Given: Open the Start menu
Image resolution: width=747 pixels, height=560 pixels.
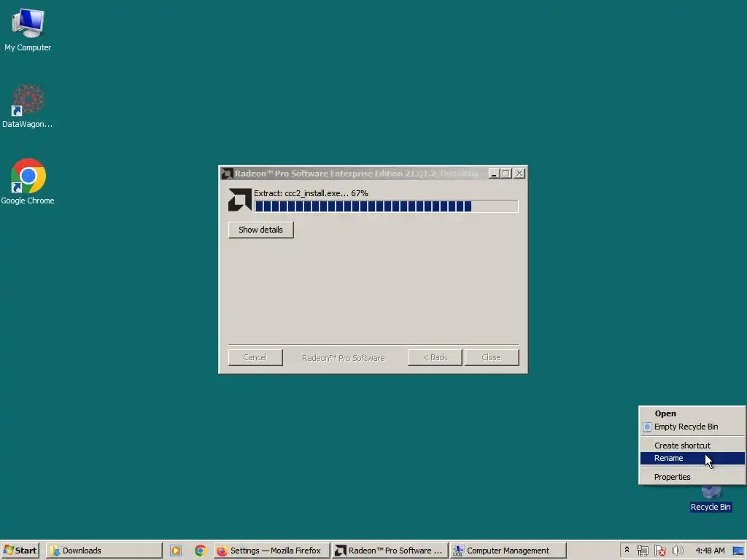Looking at the screenshot, I should (20, 551).
